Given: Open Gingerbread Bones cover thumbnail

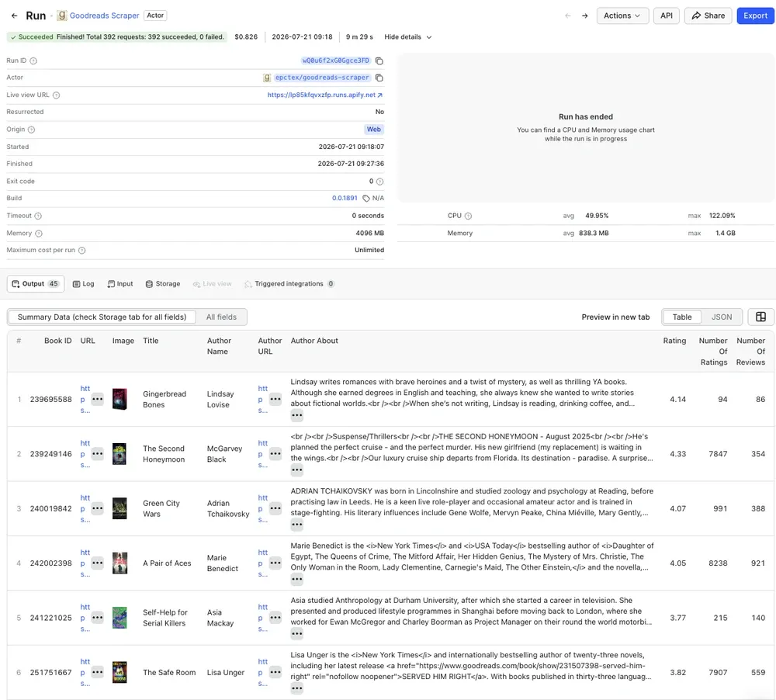Looking at the screenshot, I should 120,399.
